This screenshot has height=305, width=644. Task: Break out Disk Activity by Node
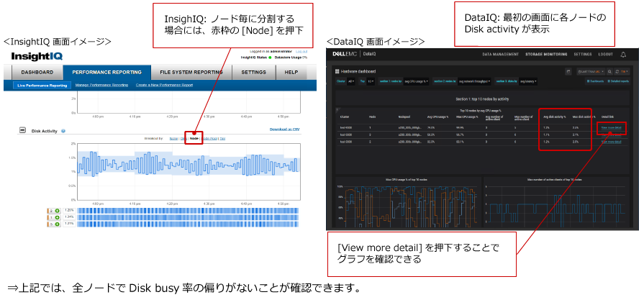[194, 139]
